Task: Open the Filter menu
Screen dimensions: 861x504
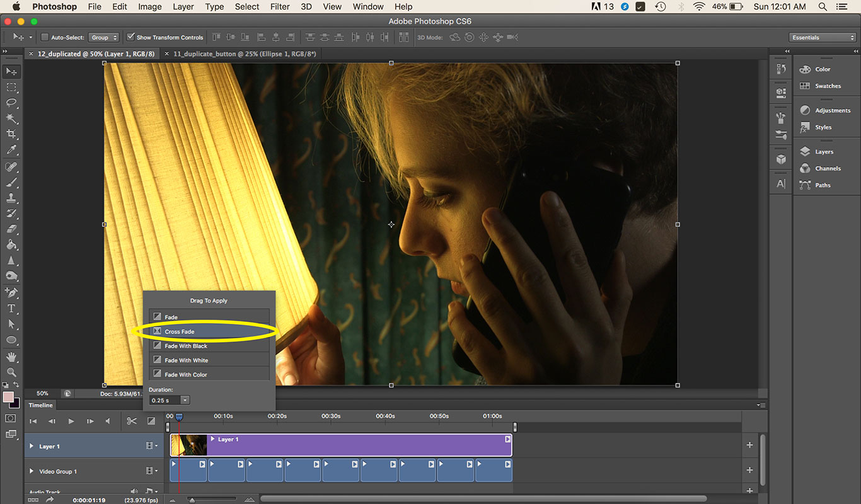Action: [280, 7]
